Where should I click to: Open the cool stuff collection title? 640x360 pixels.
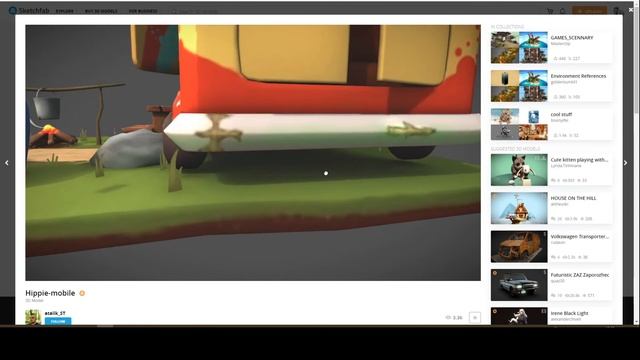[561, 114]
